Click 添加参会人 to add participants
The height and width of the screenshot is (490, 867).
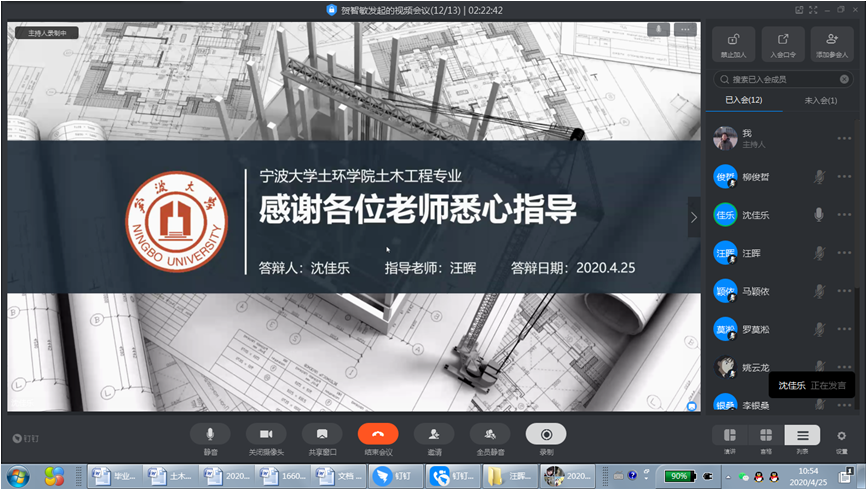pos(831,44)
